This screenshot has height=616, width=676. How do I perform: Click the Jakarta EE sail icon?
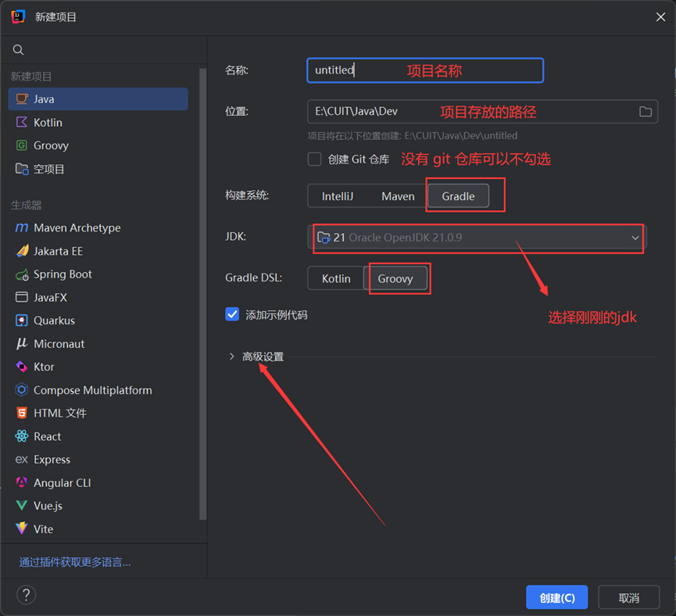click(x=22, y=251)
